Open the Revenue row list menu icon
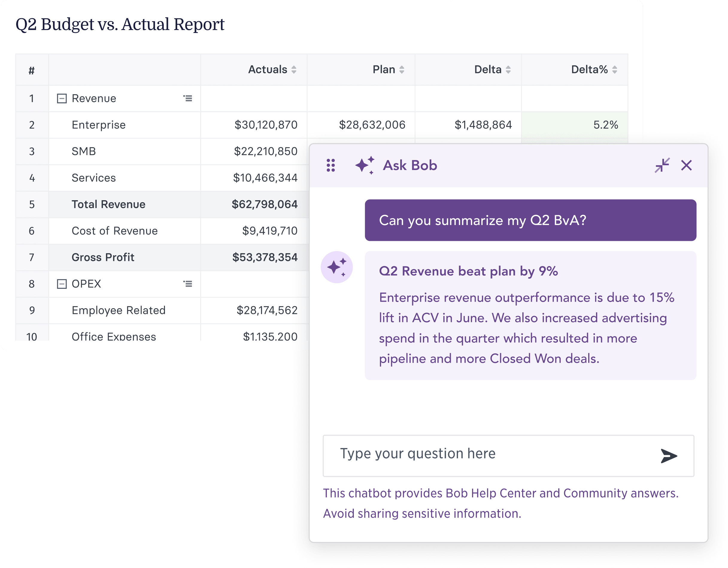728x568 pixels. click(188, 98)
